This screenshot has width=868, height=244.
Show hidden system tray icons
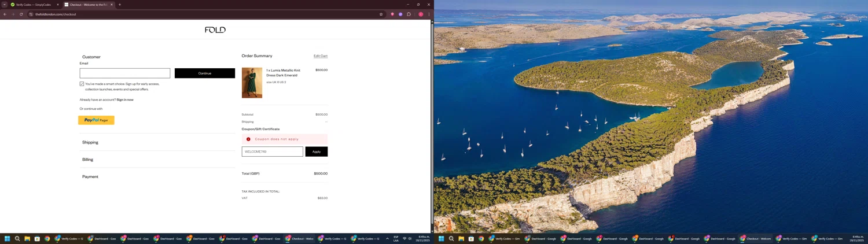[x=387, y=238]
